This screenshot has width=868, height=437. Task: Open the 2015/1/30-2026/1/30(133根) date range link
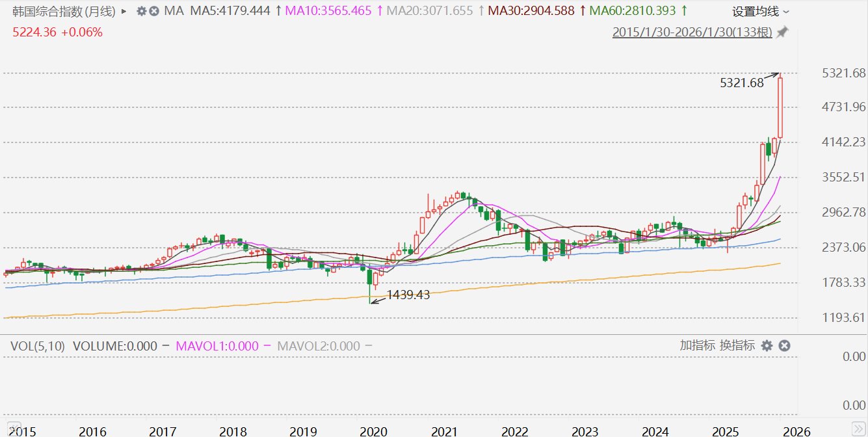(692, 33)
